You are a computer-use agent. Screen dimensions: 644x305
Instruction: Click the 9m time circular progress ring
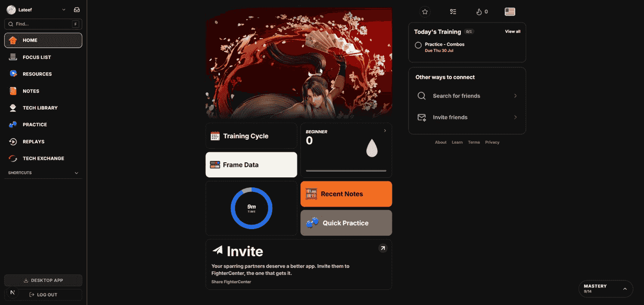click(x=252, y=209)
